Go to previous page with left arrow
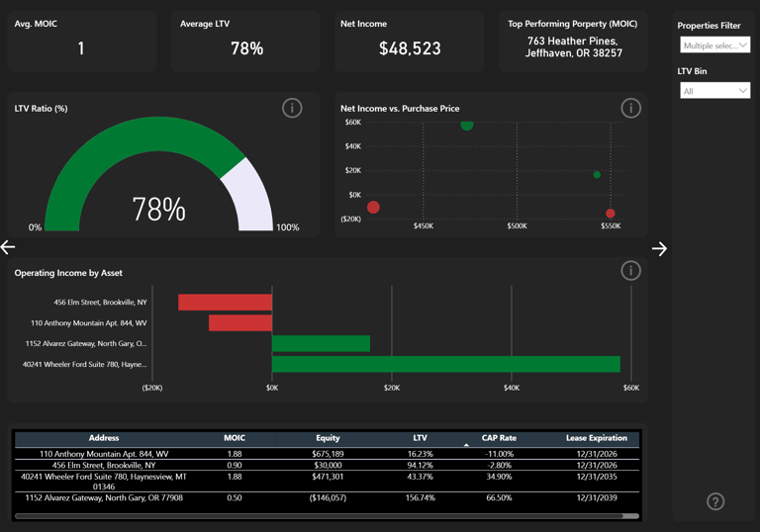Image resolution: width=760 pixels, height=532 pixels. pyautogui.click(x=8, y=247)
